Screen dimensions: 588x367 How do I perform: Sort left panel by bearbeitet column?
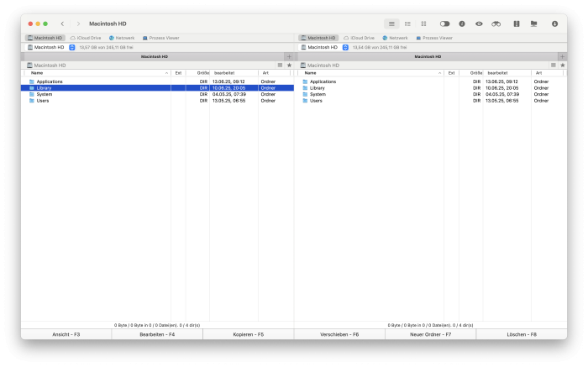coord(234,73)
